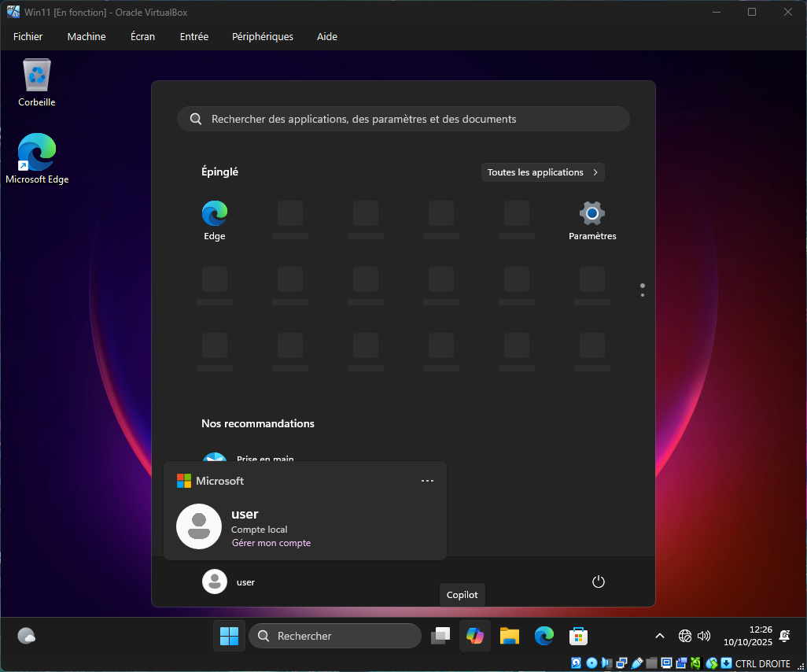Viewport: 807px width, 672px height.
Task: Click the Task View taskbar icon
Action: 440,636
